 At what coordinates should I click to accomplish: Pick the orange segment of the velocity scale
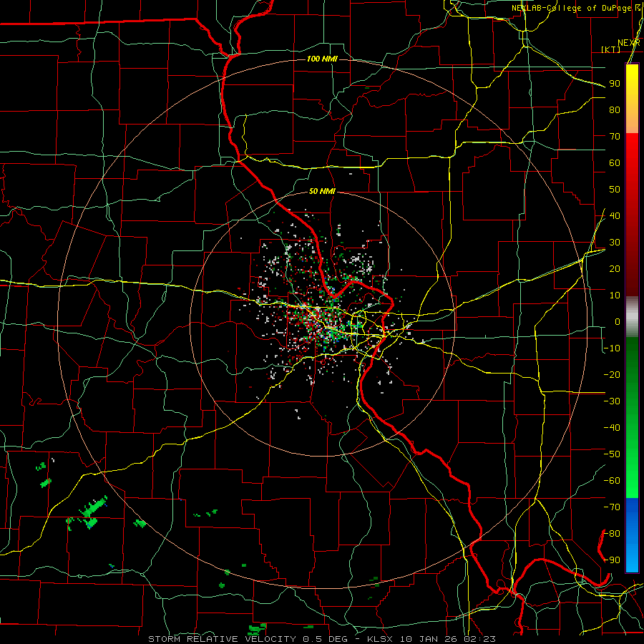pyautogui.click(x=632, y=120)
